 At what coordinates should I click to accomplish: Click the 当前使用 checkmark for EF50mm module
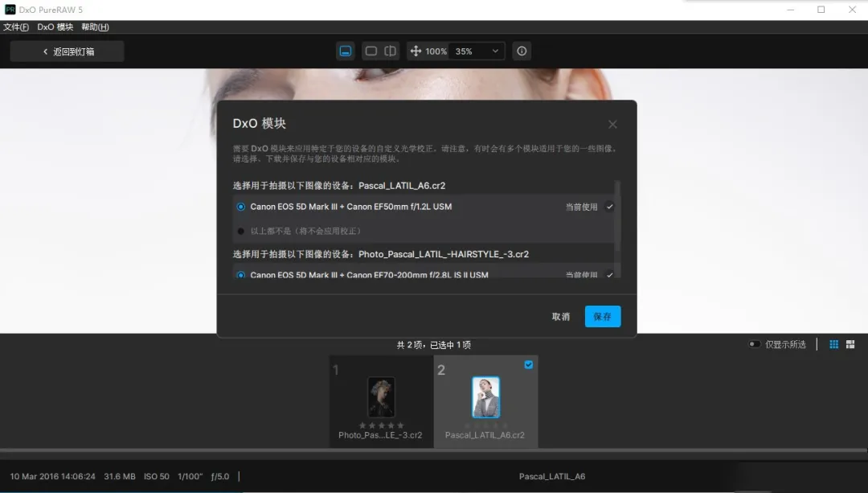(x=609, y=207)
